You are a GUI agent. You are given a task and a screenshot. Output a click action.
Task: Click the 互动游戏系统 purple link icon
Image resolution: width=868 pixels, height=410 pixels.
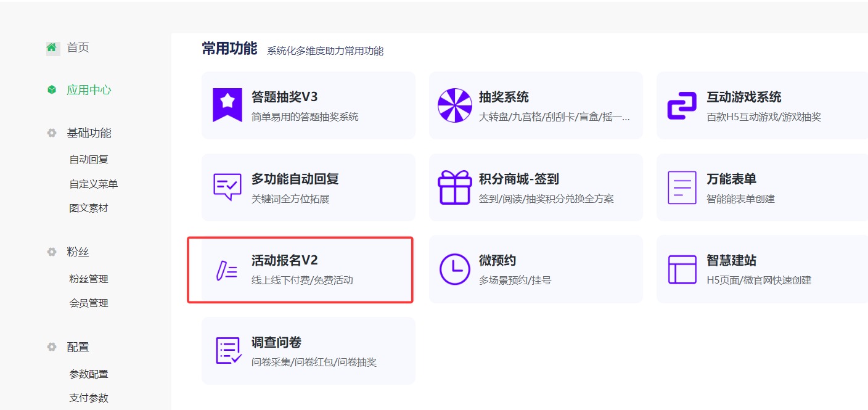click(682, 106)
